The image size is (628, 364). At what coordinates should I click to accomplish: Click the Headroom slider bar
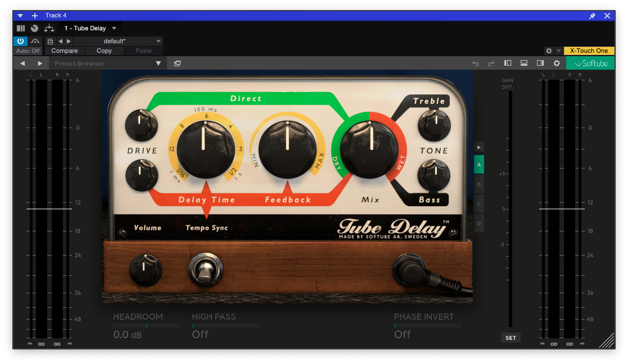(147, 326)
